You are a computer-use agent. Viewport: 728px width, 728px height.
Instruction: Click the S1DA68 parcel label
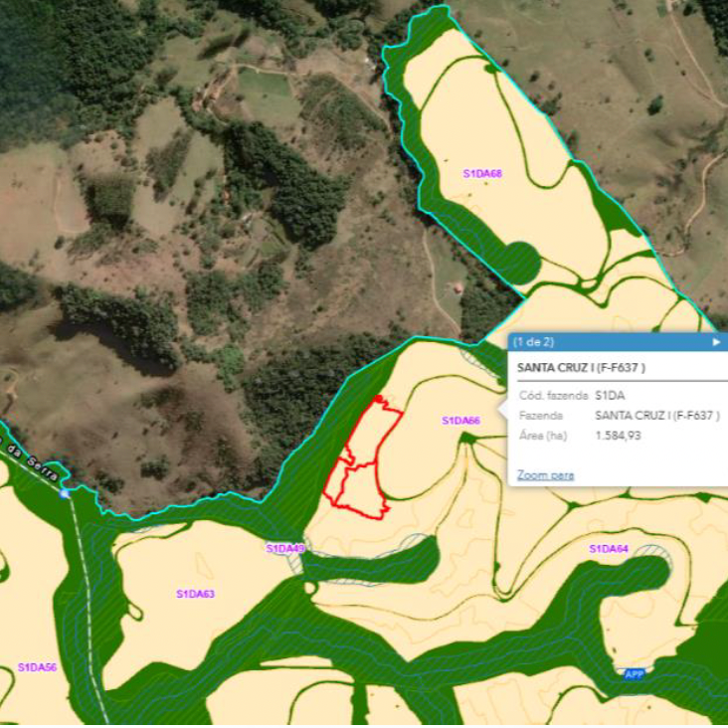(482, 174)
